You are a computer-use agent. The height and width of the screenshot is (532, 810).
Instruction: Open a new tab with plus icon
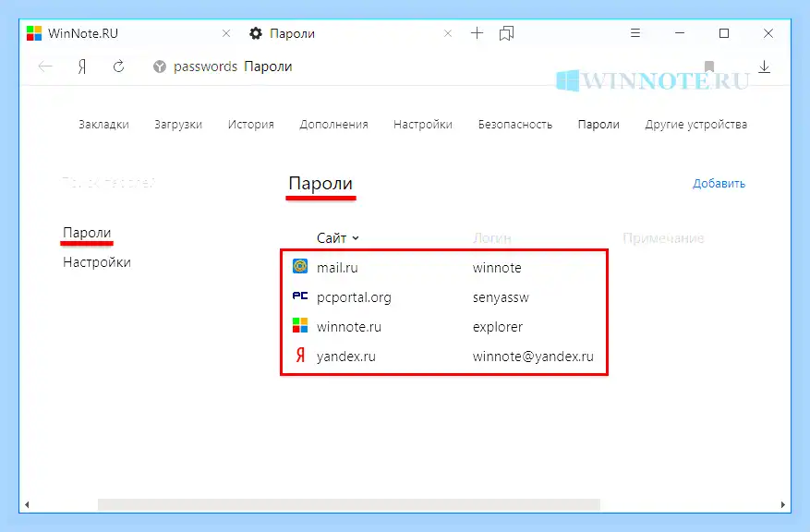point(477,33)
